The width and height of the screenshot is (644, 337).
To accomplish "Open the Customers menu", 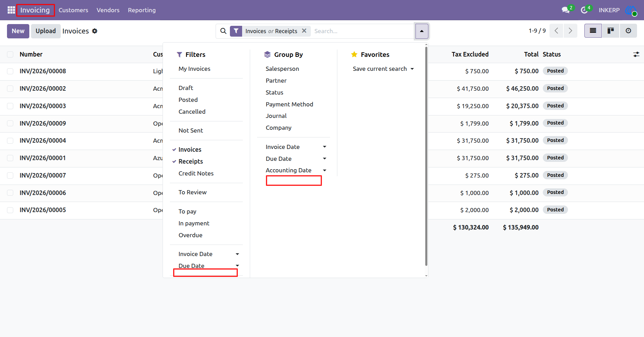I will point(73,10).
